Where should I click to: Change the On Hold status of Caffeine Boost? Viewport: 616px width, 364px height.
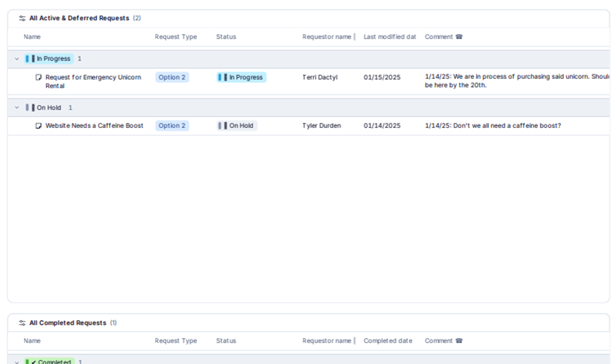[237, 126]
